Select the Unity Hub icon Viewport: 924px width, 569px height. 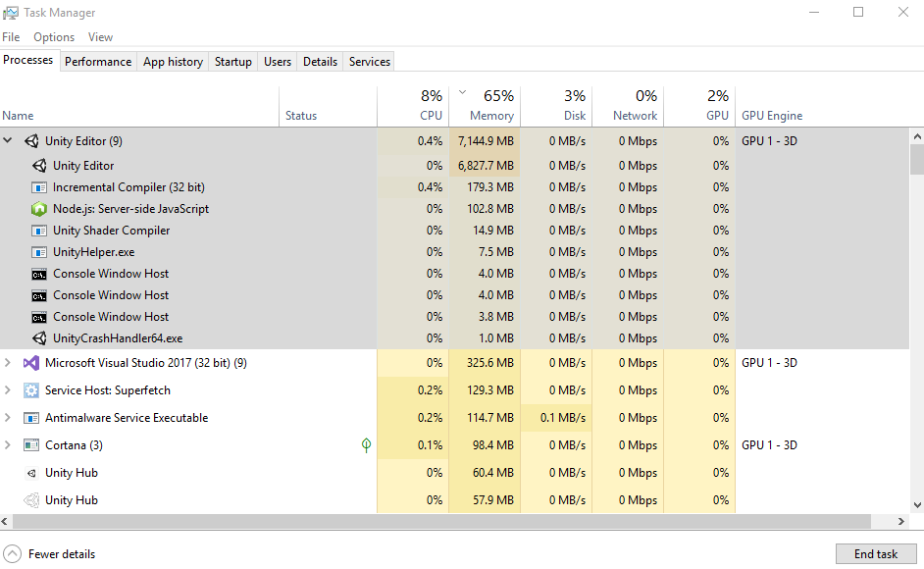coord(32,472)
